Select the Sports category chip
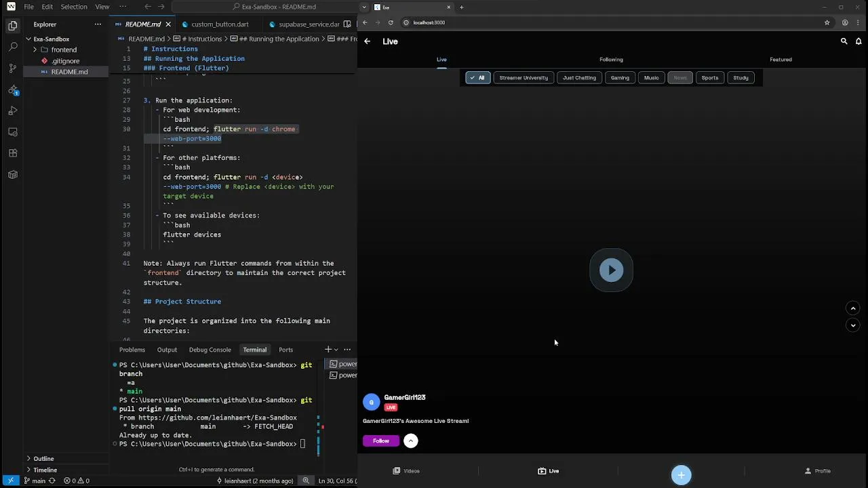The height and width of the screenshot is (488, 868). [710, 78]
